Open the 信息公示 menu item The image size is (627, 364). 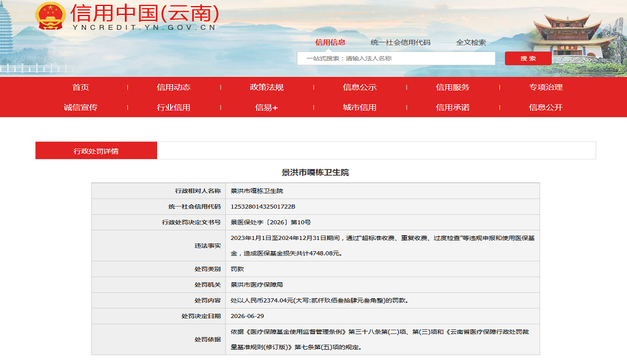(359, 87)
